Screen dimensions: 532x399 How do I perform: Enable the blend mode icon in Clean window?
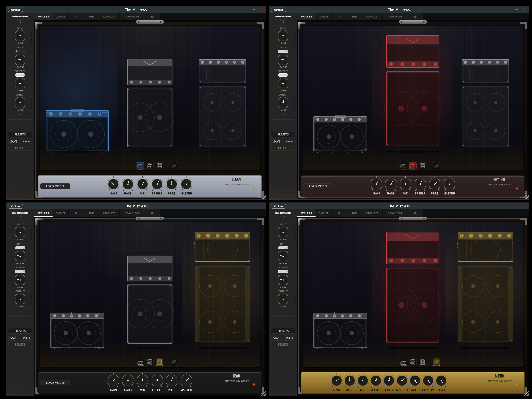(x=173, y=166)
